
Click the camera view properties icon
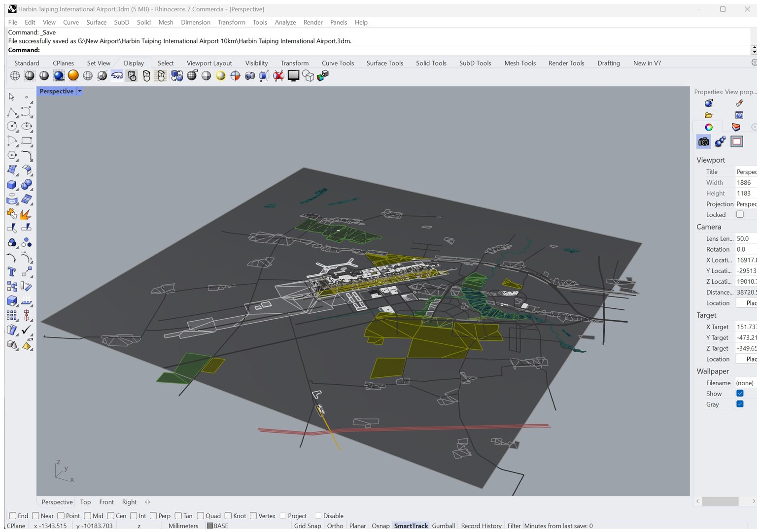(x=703, y=142)
